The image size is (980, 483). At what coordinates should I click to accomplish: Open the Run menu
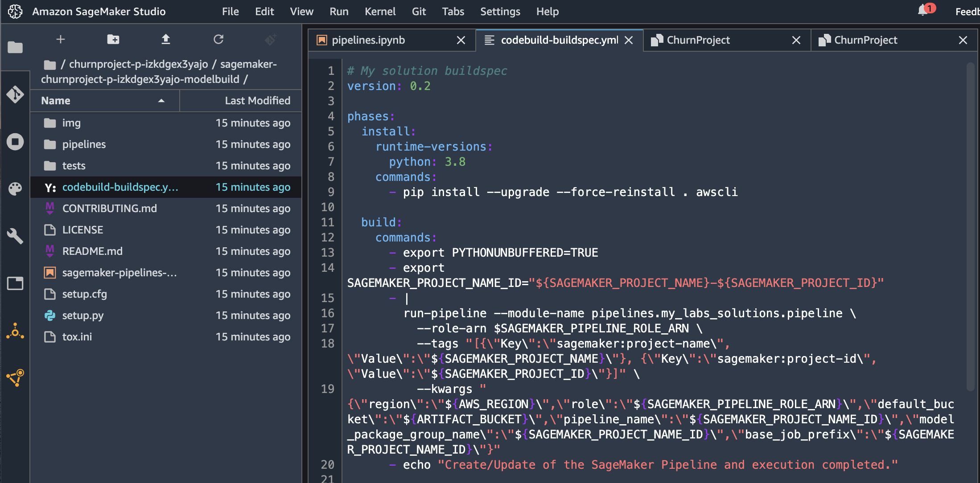pos(339,12)
